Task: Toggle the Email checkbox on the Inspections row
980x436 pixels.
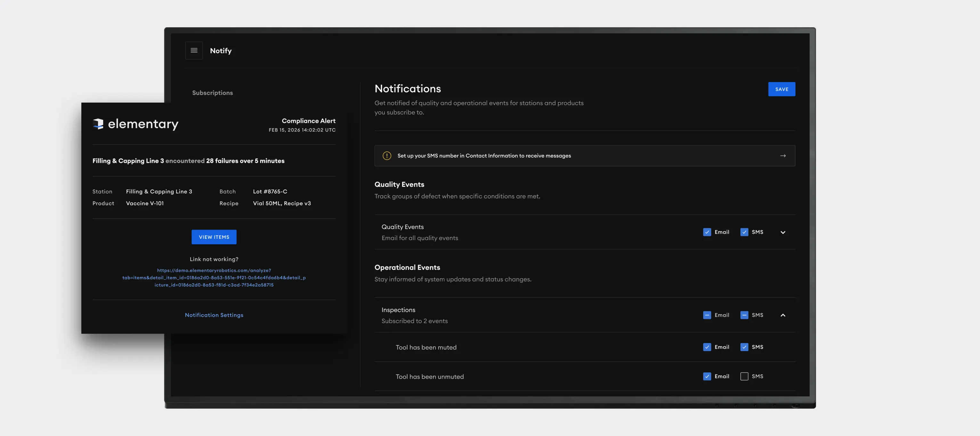Action: coord(707,315)
